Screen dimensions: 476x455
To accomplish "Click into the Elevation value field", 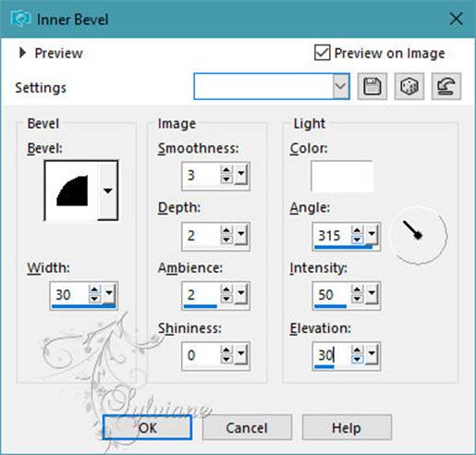I will click(x=331, y=355).
